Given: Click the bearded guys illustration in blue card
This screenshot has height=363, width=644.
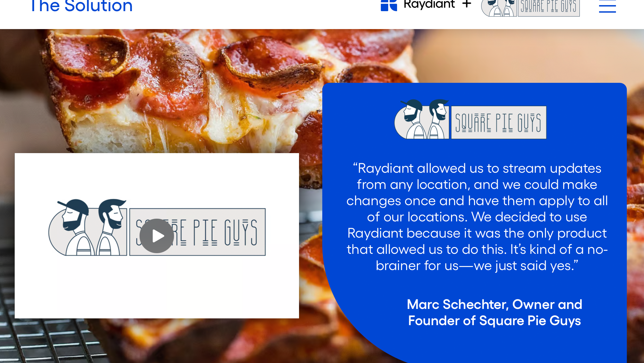Looking at the screenshot, I should [x=422, y=119].
